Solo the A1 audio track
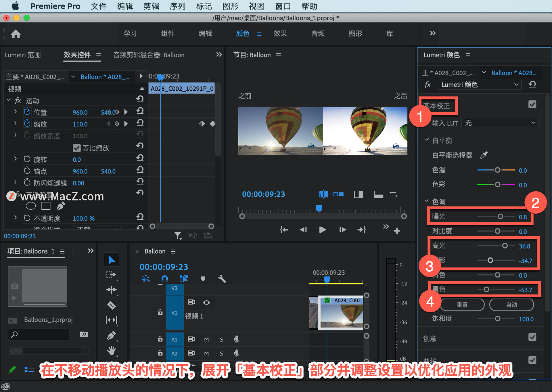The height and width of the screenshot is (392, 552). click(221, 340)
